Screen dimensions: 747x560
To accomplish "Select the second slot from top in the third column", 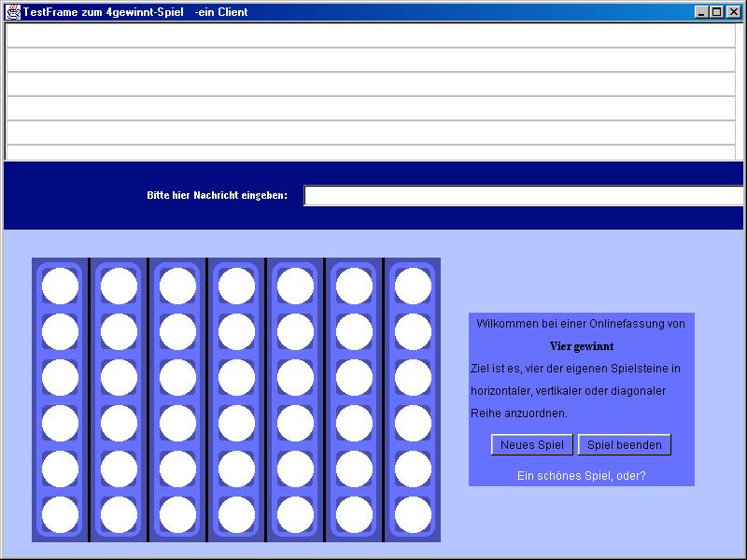I will coord(177,331).
